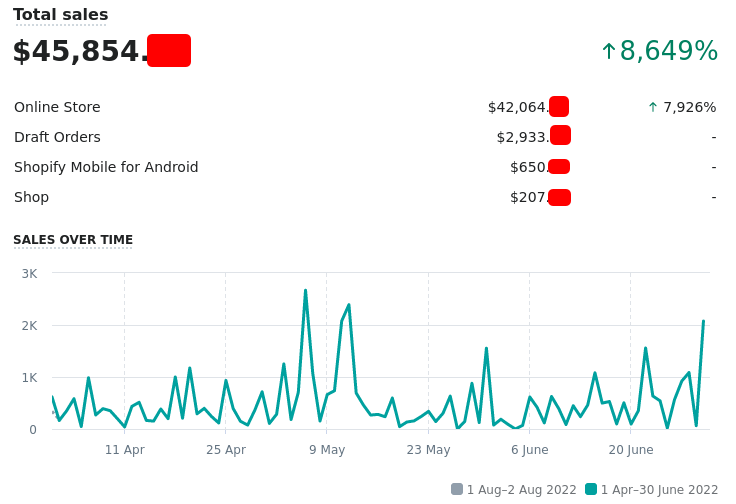Click the 7,926% Online Store change value
Screen dimensions: 736x504
[690, 107]
